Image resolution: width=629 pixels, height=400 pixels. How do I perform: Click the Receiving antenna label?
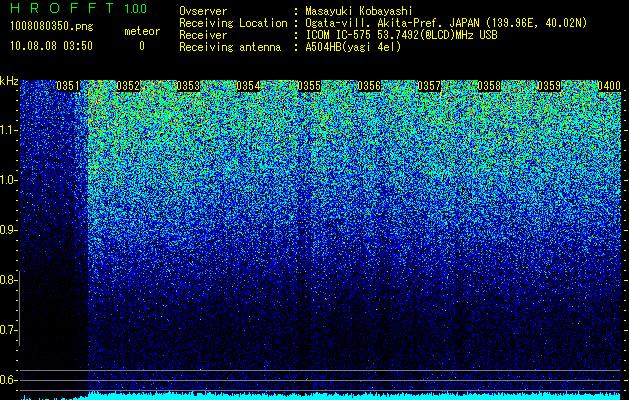pos(230,47)
